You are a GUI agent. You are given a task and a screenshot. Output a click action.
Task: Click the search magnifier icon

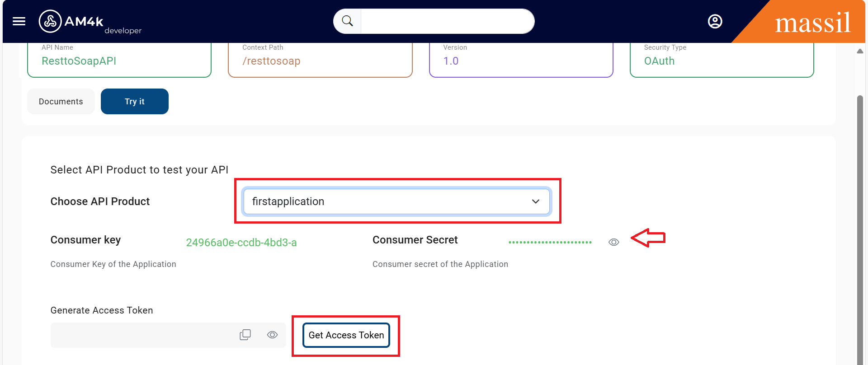pos(347,21)
